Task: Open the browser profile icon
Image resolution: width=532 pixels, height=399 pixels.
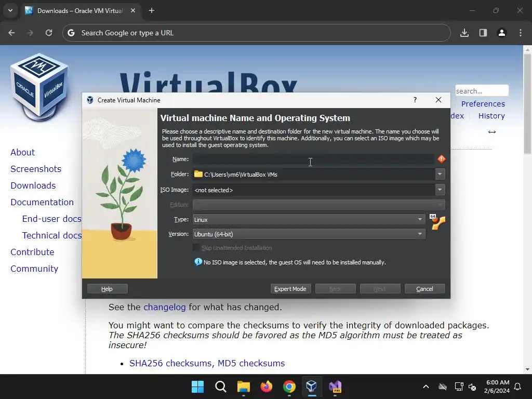Action: click(x=502, y=33)
